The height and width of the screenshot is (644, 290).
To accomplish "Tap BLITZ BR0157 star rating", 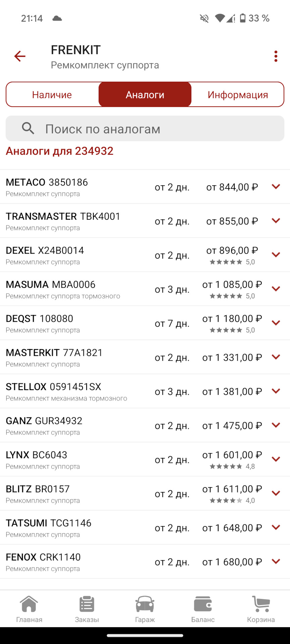I will 232,500.
